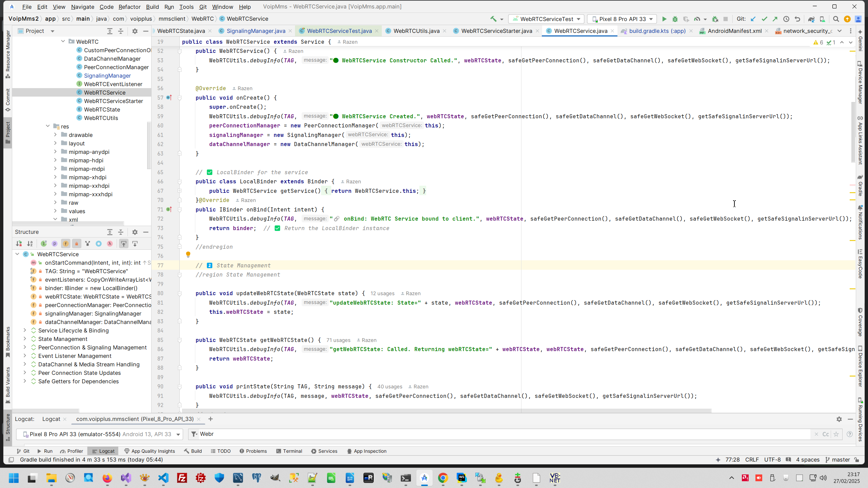Expand the State Management structure node
The height and width of the screenshot is (488, 868).
25,339
